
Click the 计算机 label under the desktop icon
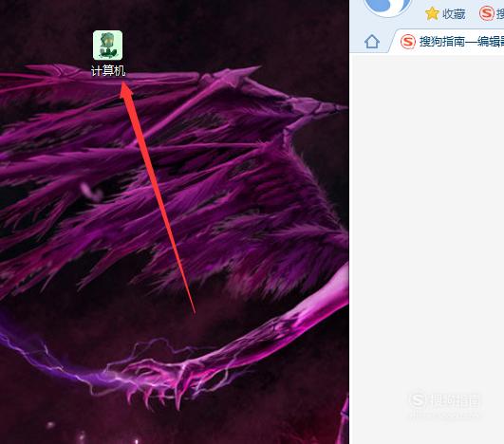tap(108, 70)
